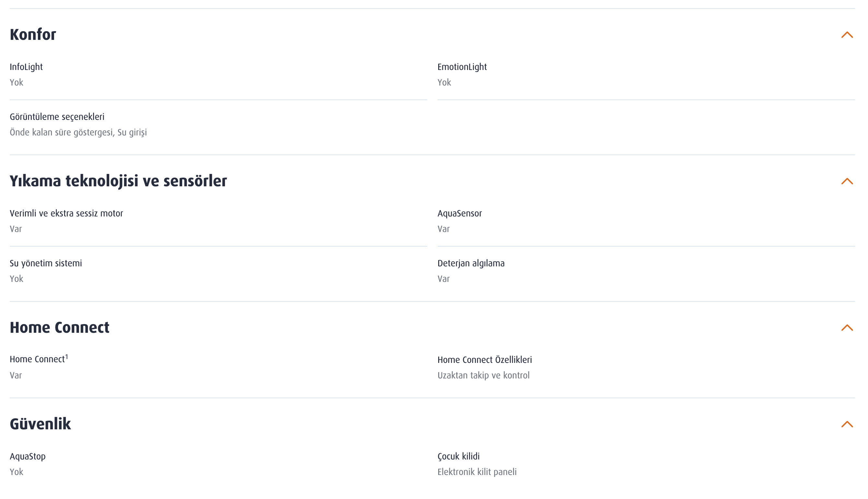Image resolution: width=868 pixels, height=499 pixels.
Task: Select Verimli ve ekstra sessiz motor label
Action: click(66, 213)
